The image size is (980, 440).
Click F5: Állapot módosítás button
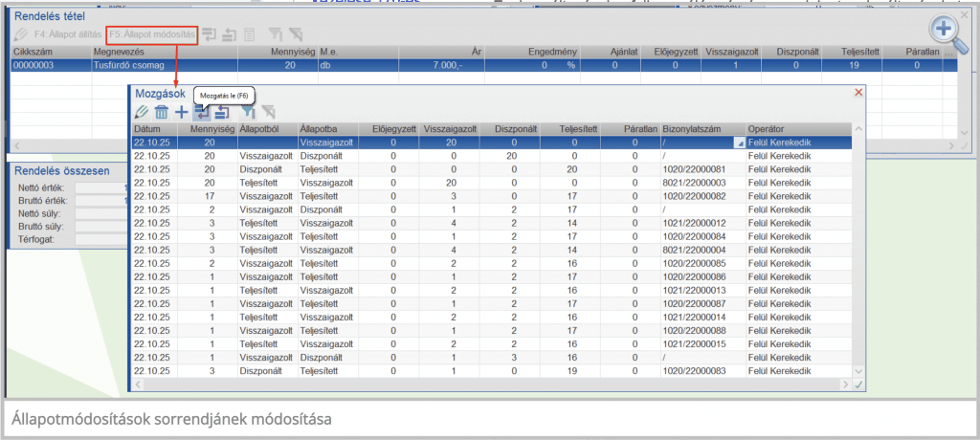pyautogui.click(x=152, y=35)
